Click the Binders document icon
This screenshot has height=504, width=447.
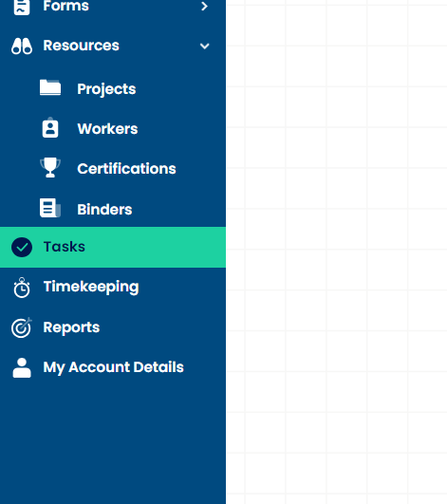click(x=50, y=208)
